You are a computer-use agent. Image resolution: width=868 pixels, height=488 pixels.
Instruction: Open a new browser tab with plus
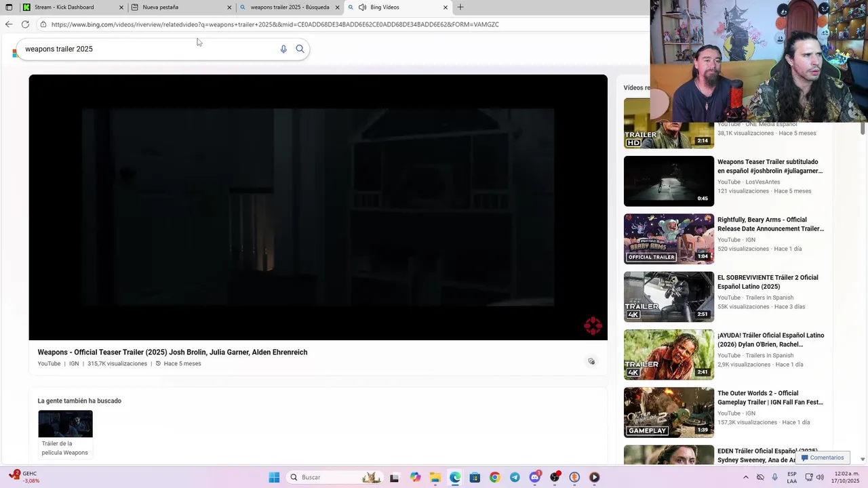460,7
